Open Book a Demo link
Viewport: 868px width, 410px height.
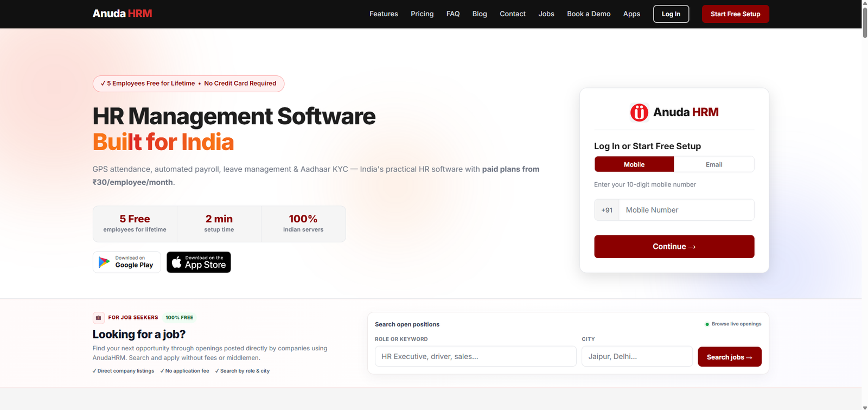pos(589,14)
